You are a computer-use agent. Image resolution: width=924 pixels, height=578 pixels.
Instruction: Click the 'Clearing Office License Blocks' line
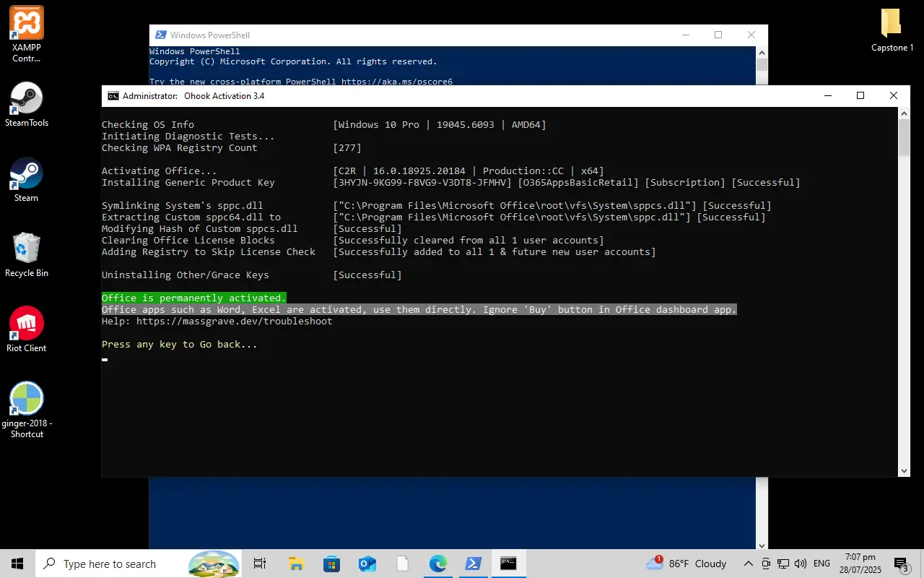(x=188, y=240)
